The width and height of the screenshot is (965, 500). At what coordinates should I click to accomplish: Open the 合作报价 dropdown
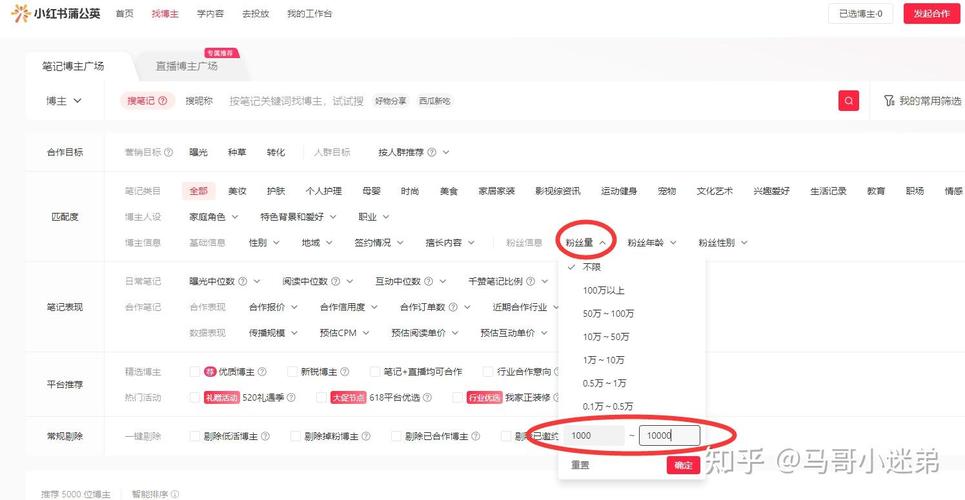pyautogui.click(x=273, y=307)
